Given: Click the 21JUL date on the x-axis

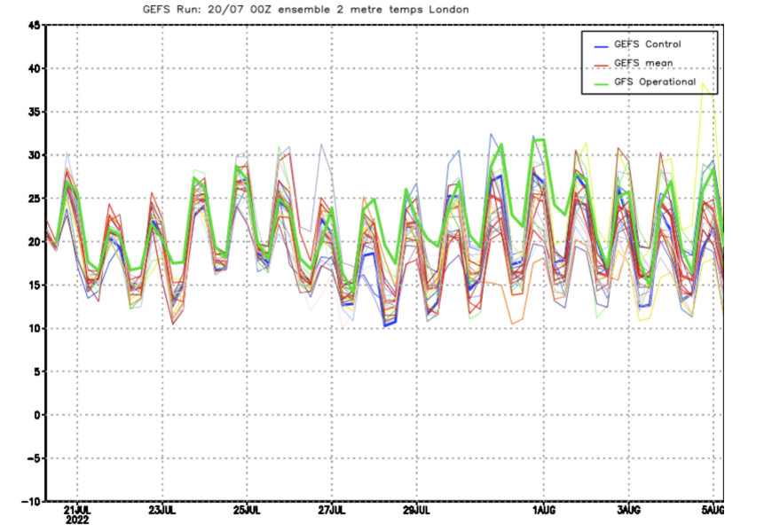Looking at the screenshot, I should coord(77,511).
